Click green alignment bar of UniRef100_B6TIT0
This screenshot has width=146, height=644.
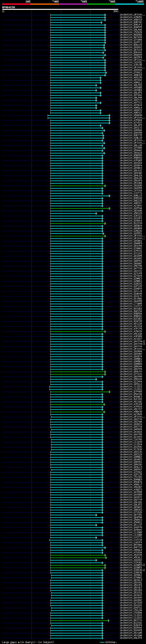pyautogui.click(x=80, y=620)
